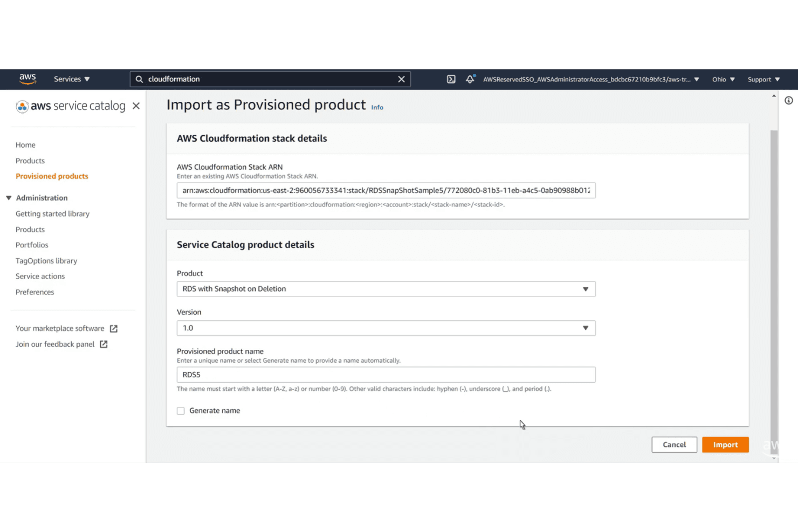Open the Info link beside the page title
This screenshot has width=798, height=532.
click(x=377, y=108)
